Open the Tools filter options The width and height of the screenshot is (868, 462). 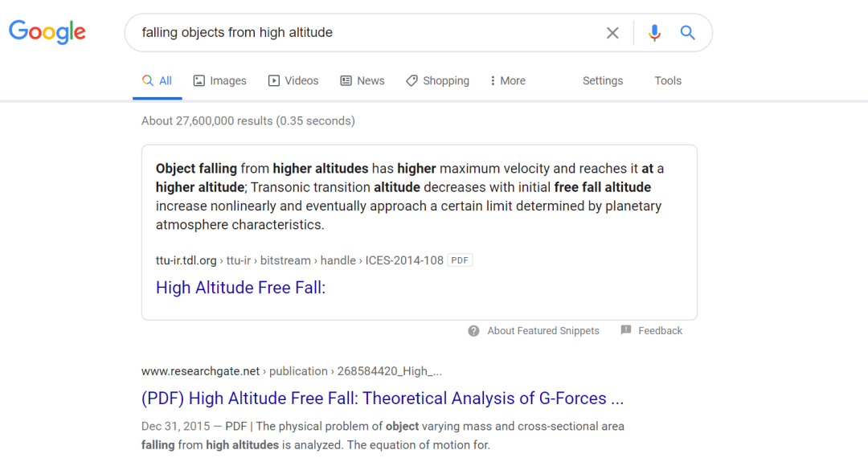[668, 81]
